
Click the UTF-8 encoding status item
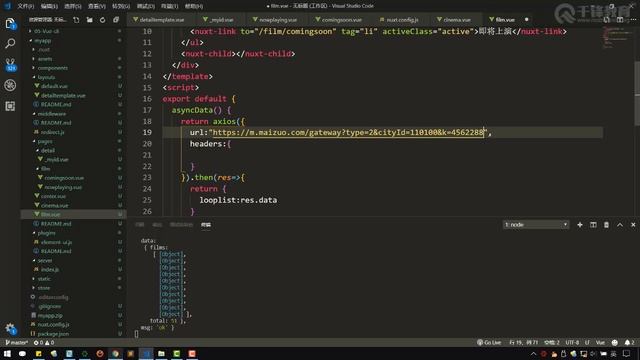click(572, 342)
